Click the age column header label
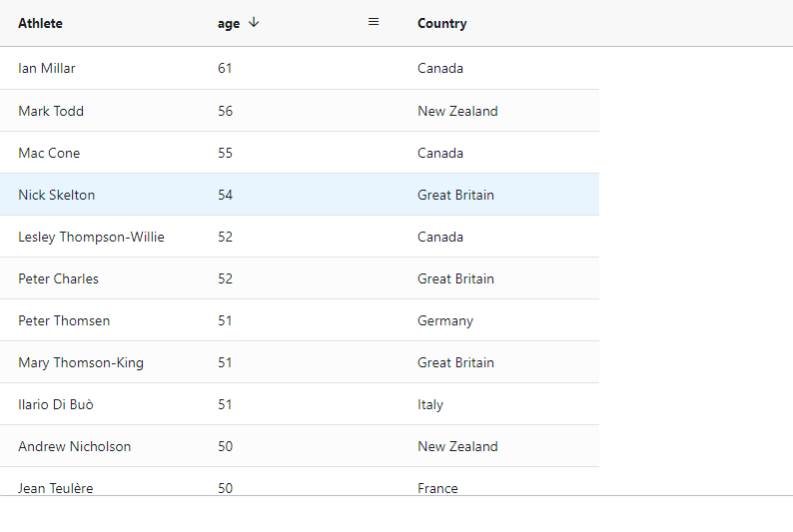 [229, 24]
